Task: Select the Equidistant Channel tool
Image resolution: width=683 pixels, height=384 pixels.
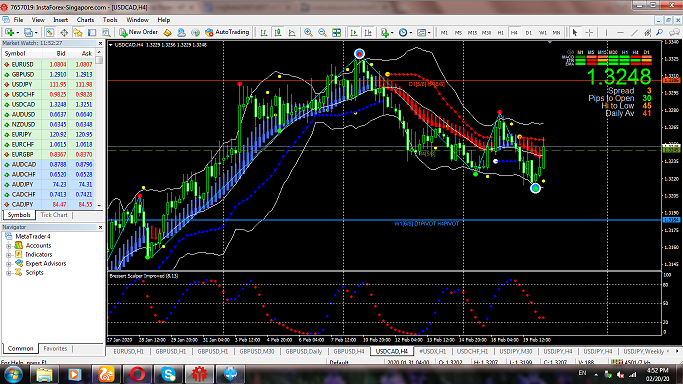Action: (648, 32)
